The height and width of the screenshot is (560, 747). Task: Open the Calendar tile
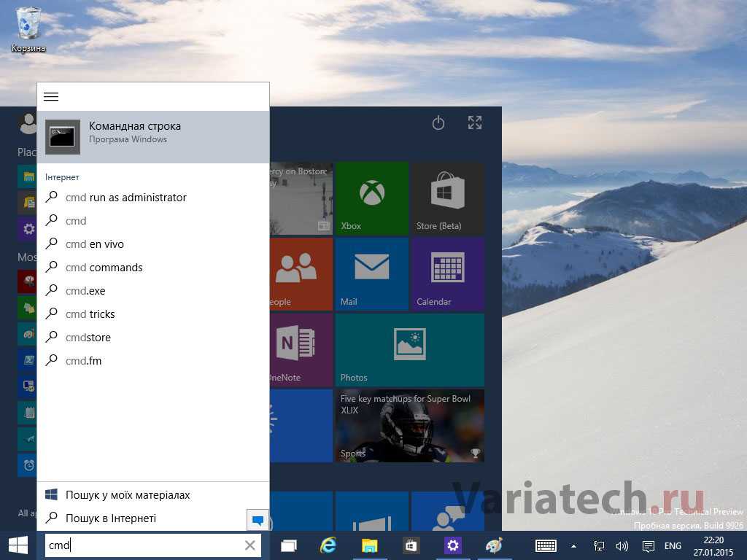point(447,274)
